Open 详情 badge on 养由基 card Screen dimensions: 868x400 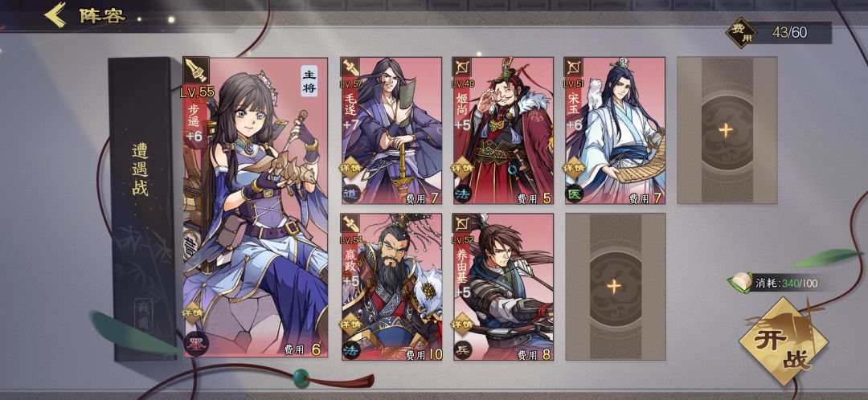click(463, 324)
